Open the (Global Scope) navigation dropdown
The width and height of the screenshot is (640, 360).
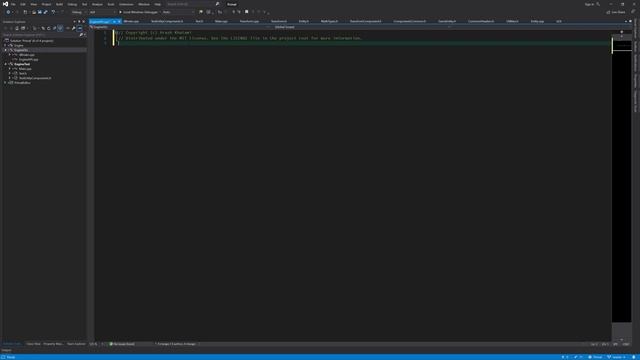tap(359, 27)
